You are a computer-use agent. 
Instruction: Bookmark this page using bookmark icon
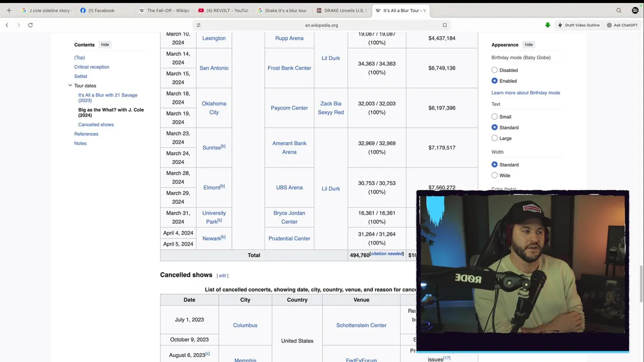pyautogui.click(x=445, y=25)
